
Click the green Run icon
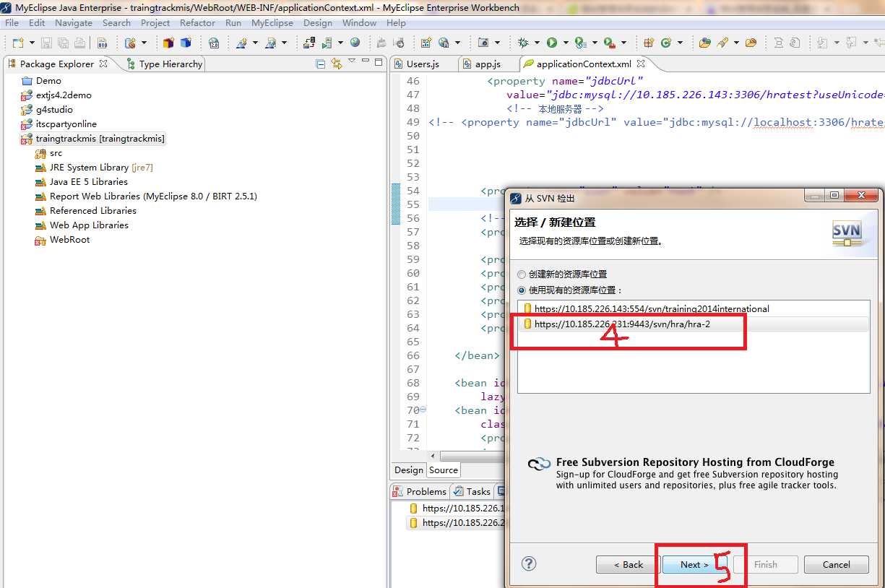tap(552, 43)
